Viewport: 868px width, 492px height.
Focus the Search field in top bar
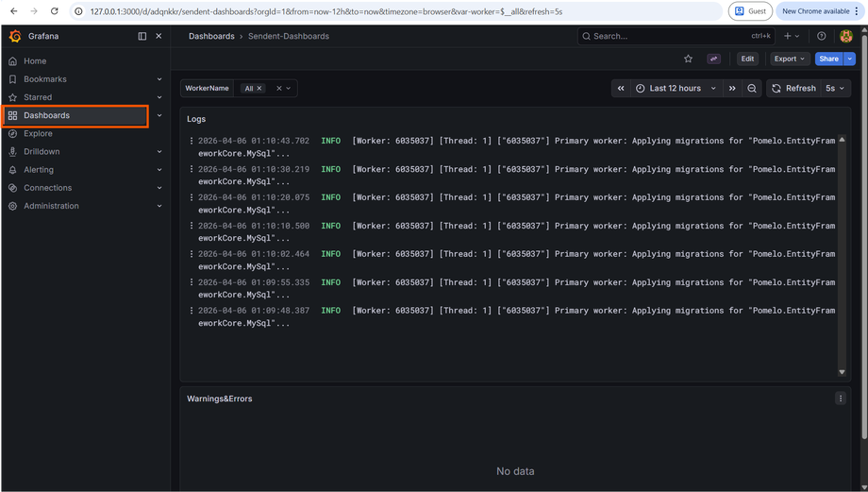pos(676,36)
